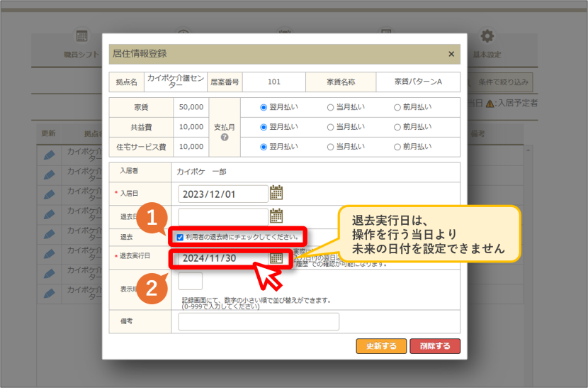Select 当月払い for 住宅サービス費 row

pyautogui.click(x=330, y=147)
